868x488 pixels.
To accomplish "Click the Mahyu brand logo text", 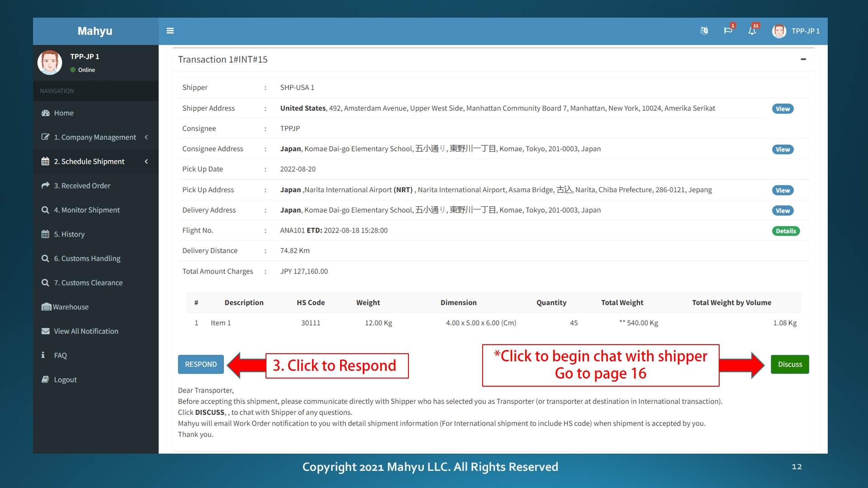I will coord(95,31).
